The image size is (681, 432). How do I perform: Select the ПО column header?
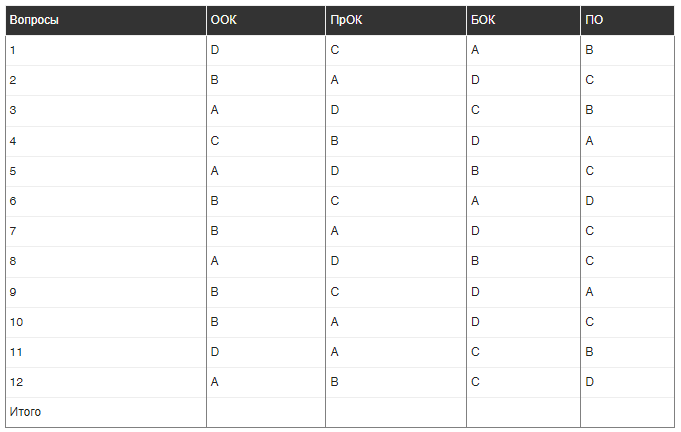[x=594, y=20]
